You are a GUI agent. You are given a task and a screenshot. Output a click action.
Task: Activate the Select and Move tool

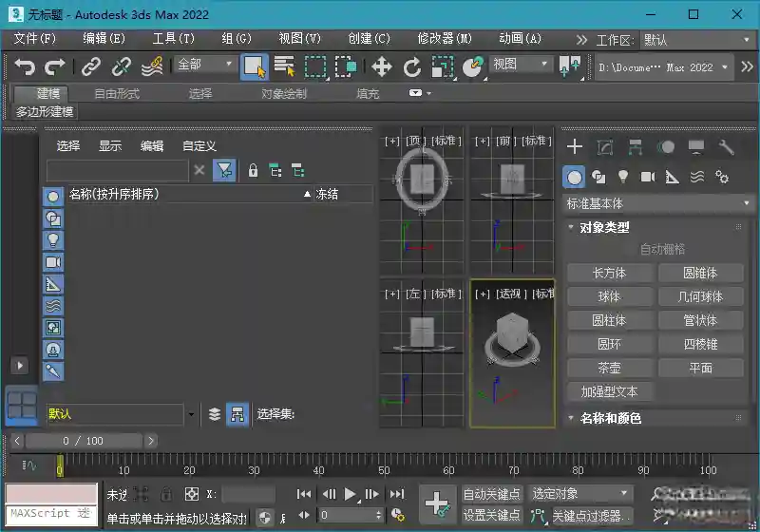(382, 66)
